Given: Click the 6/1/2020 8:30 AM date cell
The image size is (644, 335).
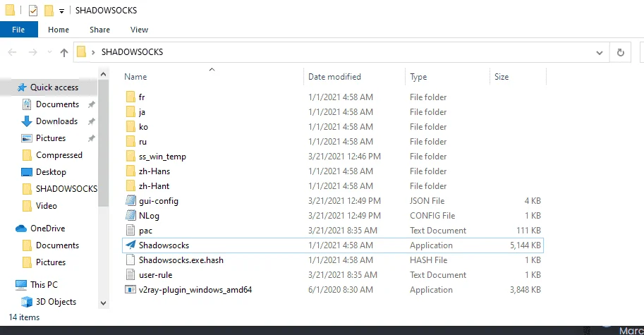Looking at the screenshot, I should [x=341, y=290].
